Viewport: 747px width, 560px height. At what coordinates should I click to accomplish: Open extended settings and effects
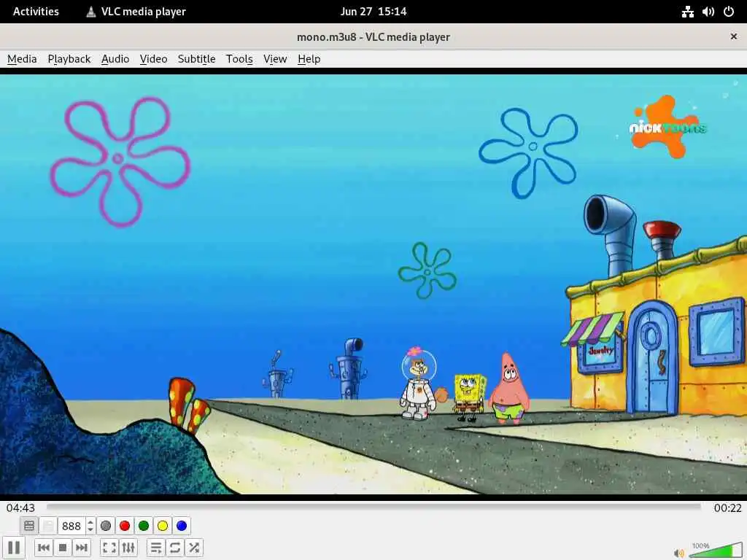(x=128, y=548)
